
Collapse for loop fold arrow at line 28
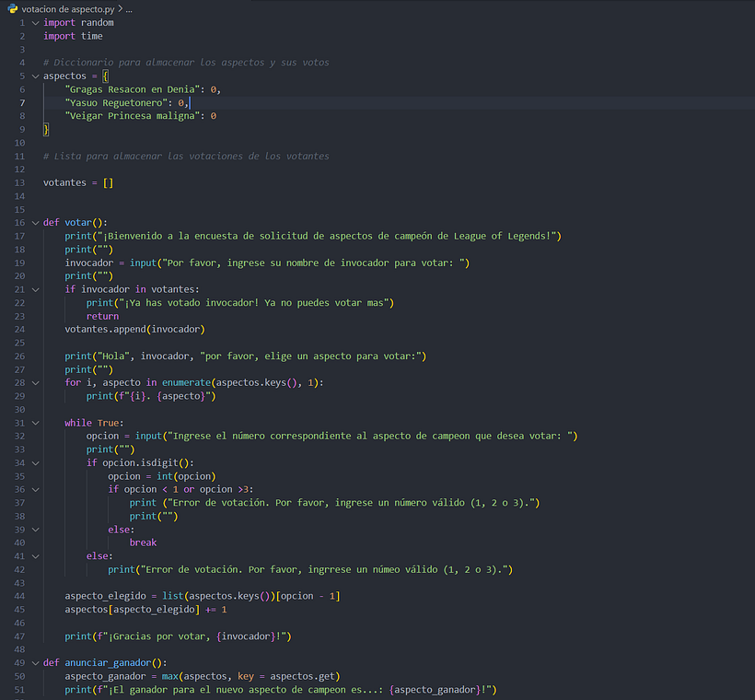click(x=35, y=383)
